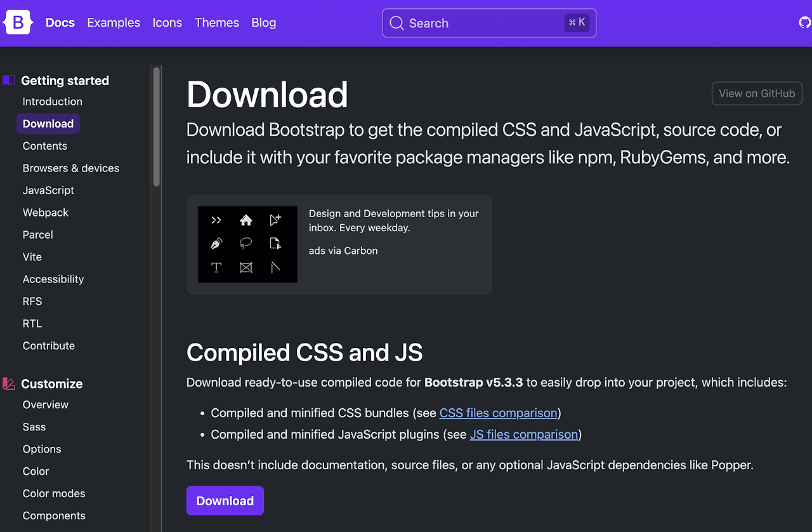812x532 pixels.
Task: Open RFS sidebar link
Action: click(32, 302)
